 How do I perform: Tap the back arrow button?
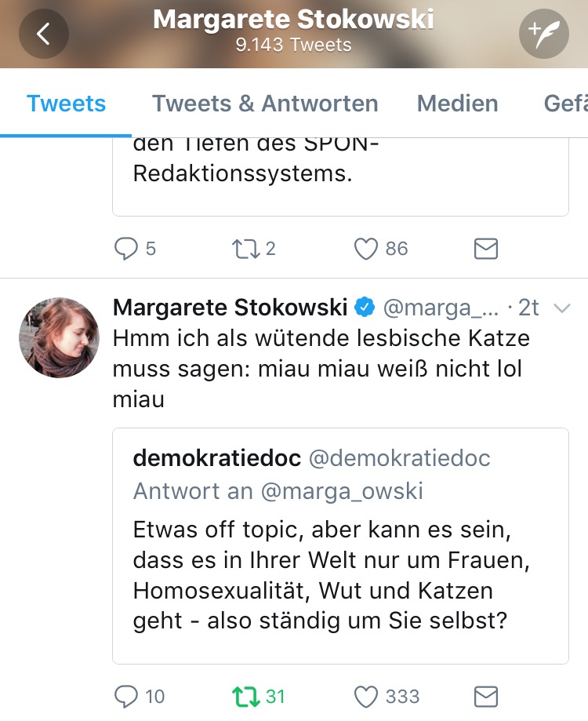43,34
